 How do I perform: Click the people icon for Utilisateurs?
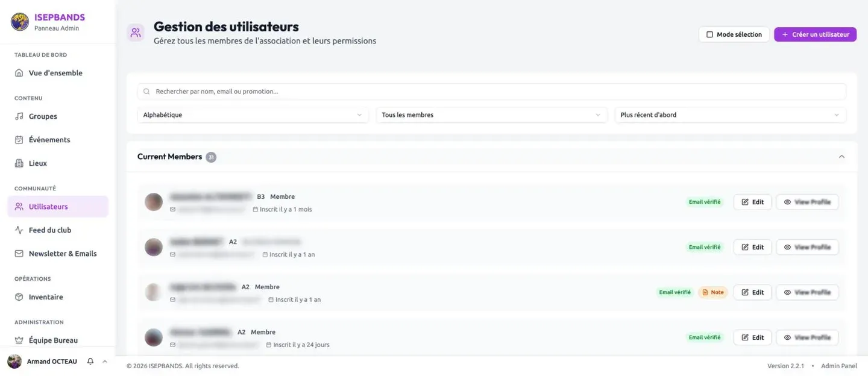click(19, 207)
